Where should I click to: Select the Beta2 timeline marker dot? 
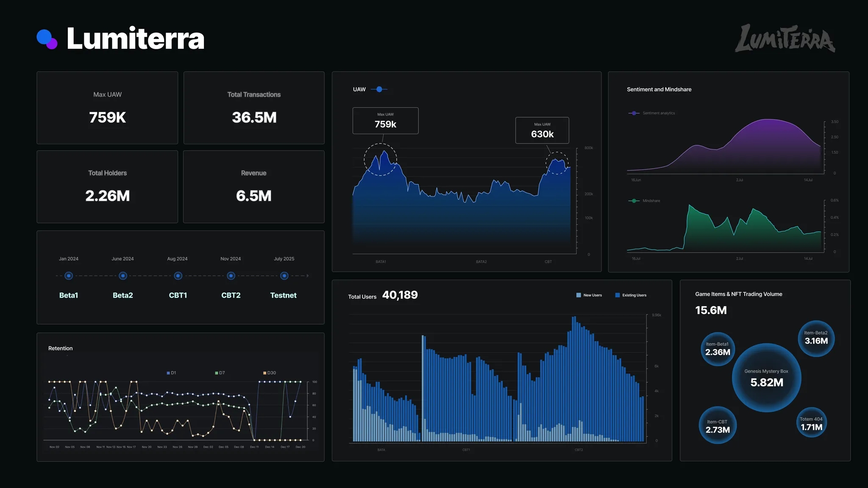123,276
